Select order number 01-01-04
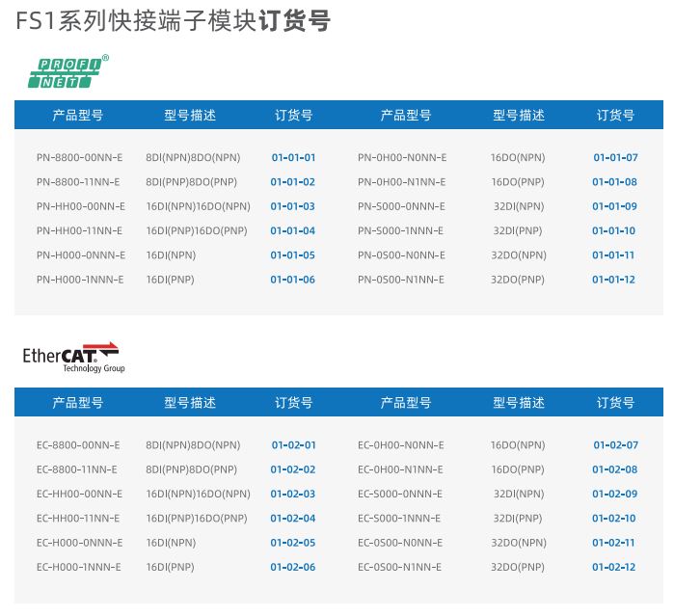 point(293,230)
